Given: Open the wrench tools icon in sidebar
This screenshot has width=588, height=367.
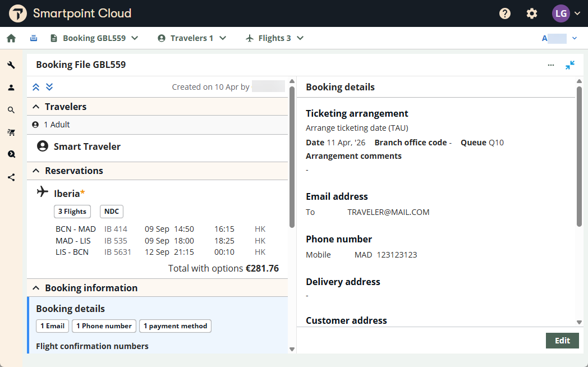Looking at the screenshot, I should pos(11,65).
